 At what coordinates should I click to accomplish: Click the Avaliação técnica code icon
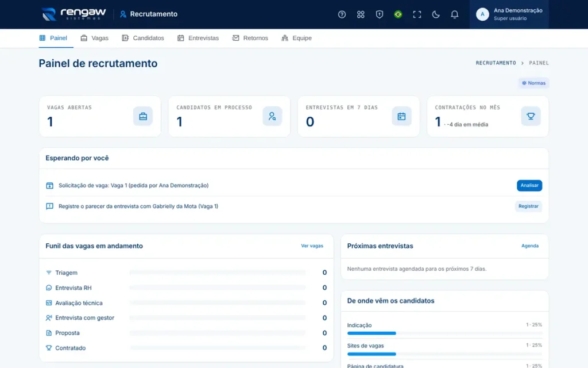click(x=49, y=302)
